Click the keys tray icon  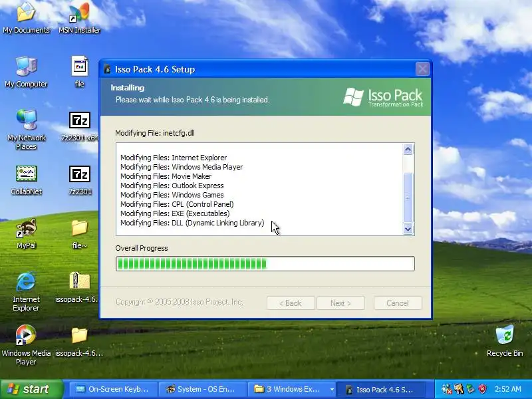(459, 389)
